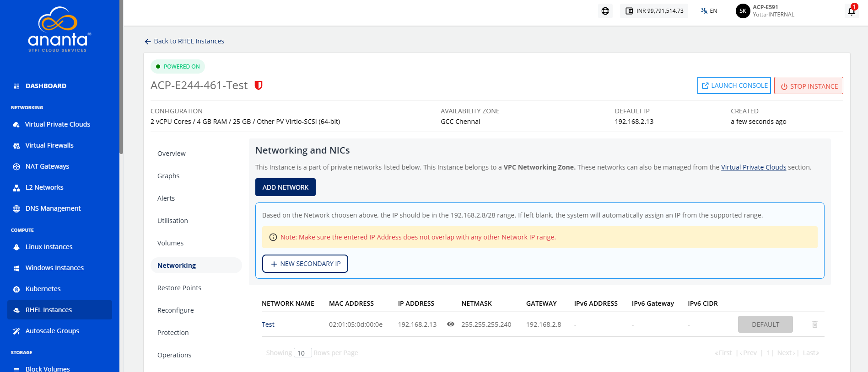Screen dimensions: 868x372
Task: Open Dashboard from the sidebar
Action: click(46, 86)
